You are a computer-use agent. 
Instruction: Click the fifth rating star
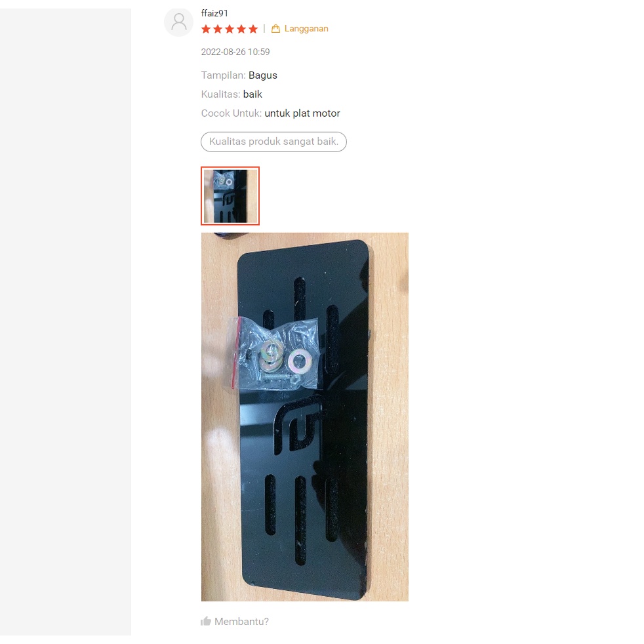tap(253, 29)
